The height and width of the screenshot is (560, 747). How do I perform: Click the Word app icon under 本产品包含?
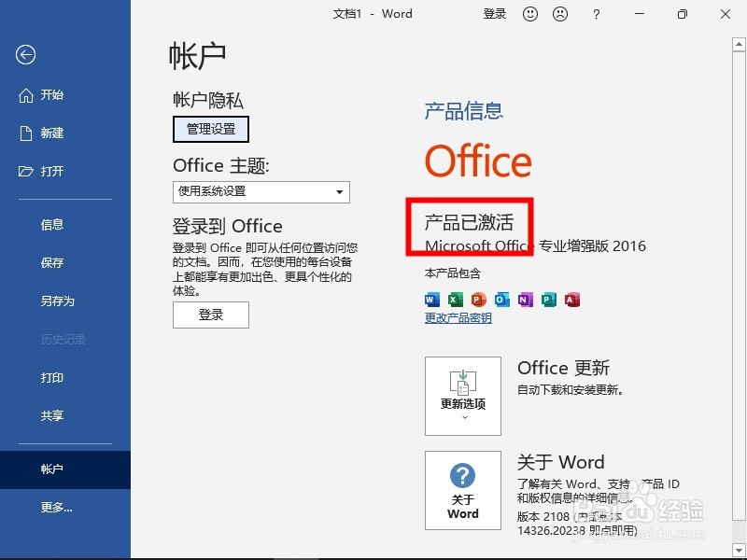(x=432, y=300)
